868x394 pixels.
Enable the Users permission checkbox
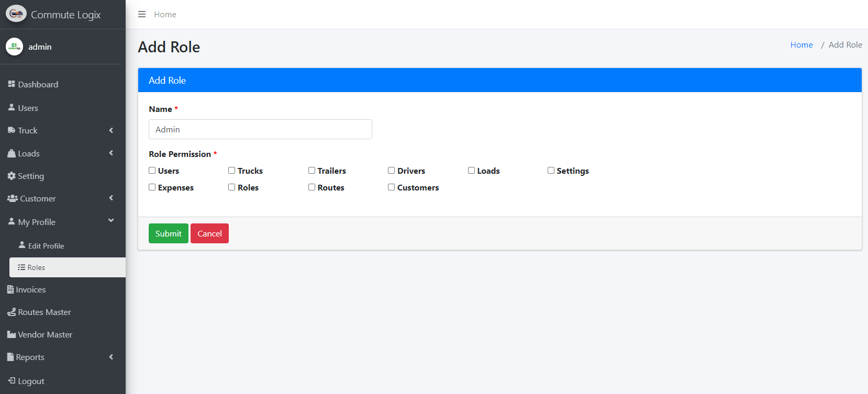[x=152, y=171]
